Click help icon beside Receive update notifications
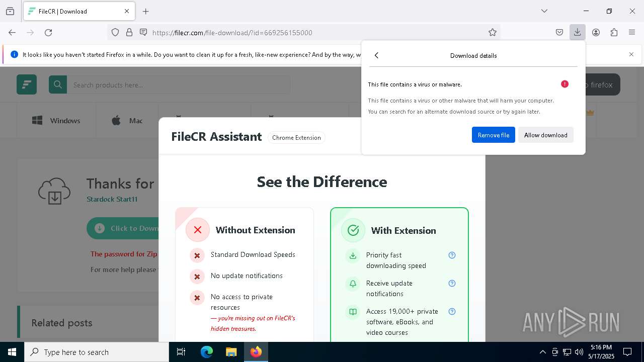The width and height of the screenshot is (644, 362). click(452, 283)
